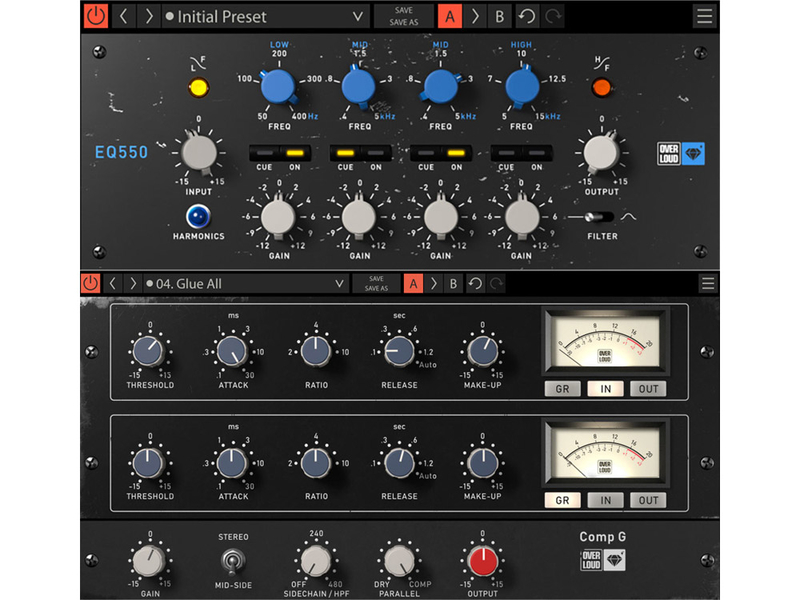This screenshot has height=600, width=800.
Task: Copy A to B in EQ550
Action: click(475, 16)
